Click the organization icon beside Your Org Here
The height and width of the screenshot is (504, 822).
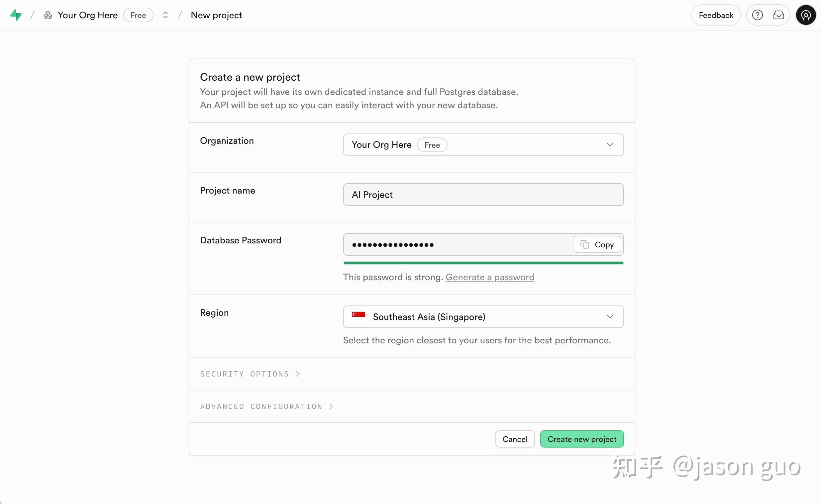tap(48, 15)
